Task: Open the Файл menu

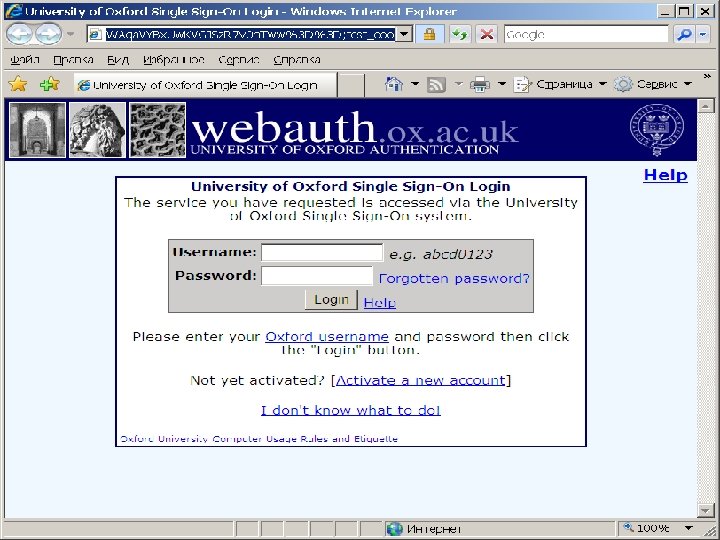Action: click(25, 60)
